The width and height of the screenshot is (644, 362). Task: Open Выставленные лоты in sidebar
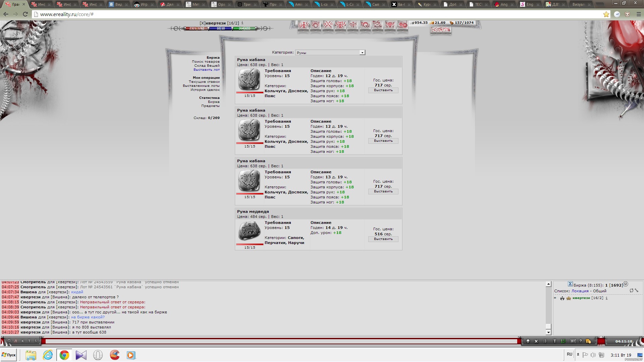(201, 86)
